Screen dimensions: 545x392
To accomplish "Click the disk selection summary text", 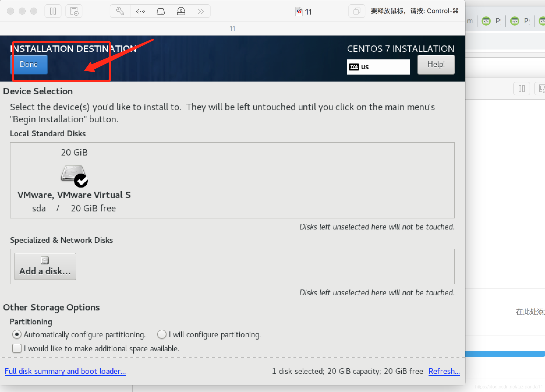I will (x=347, y=371).
